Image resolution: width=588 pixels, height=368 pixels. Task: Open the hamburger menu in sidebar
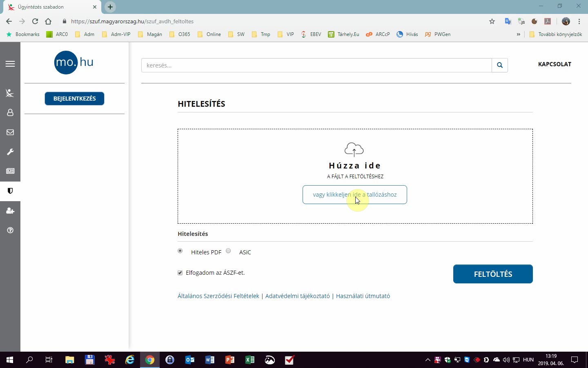[10, 64]
